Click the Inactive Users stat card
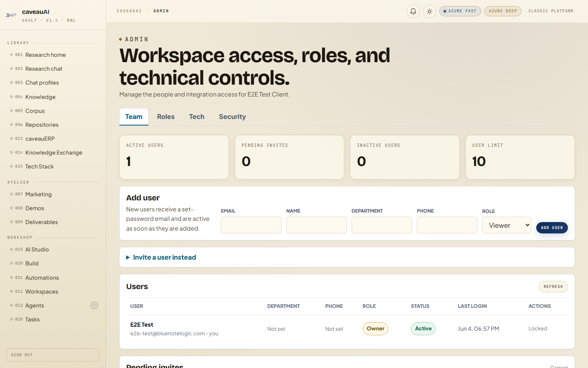Screen dimensions: 588x368 [405, 157]
